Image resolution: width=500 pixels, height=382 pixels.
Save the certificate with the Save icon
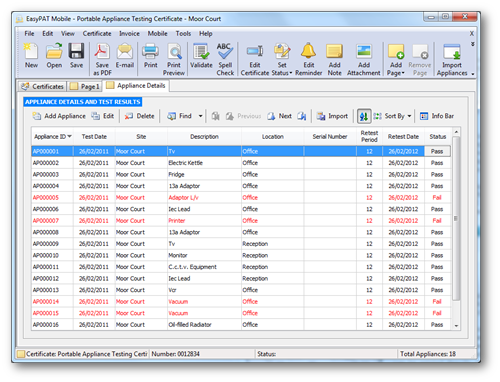76,56
